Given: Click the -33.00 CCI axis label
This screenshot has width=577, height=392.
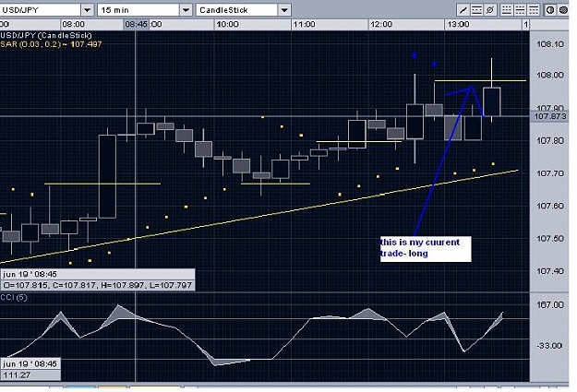Looking at the screenshot, I should click(x=550, y=346).
